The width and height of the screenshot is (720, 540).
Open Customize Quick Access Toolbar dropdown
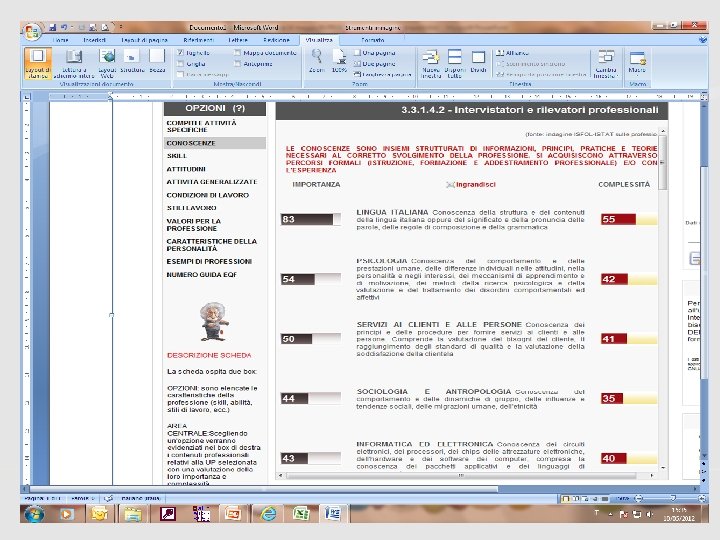click(121, 27)
